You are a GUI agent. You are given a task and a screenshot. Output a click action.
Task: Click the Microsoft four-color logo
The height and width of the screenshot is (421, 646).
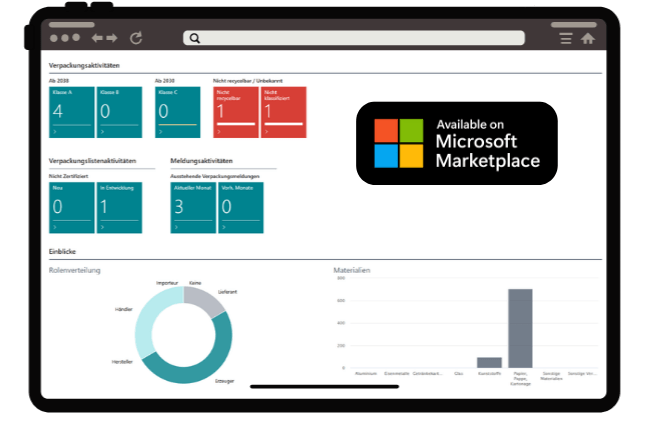399,143
